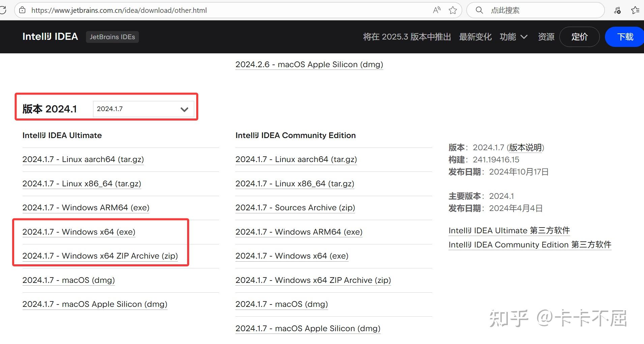Click the IntelliJ IDEA logo
The image size is (644, 344).
pyautogui.click(x=50, y=36)
